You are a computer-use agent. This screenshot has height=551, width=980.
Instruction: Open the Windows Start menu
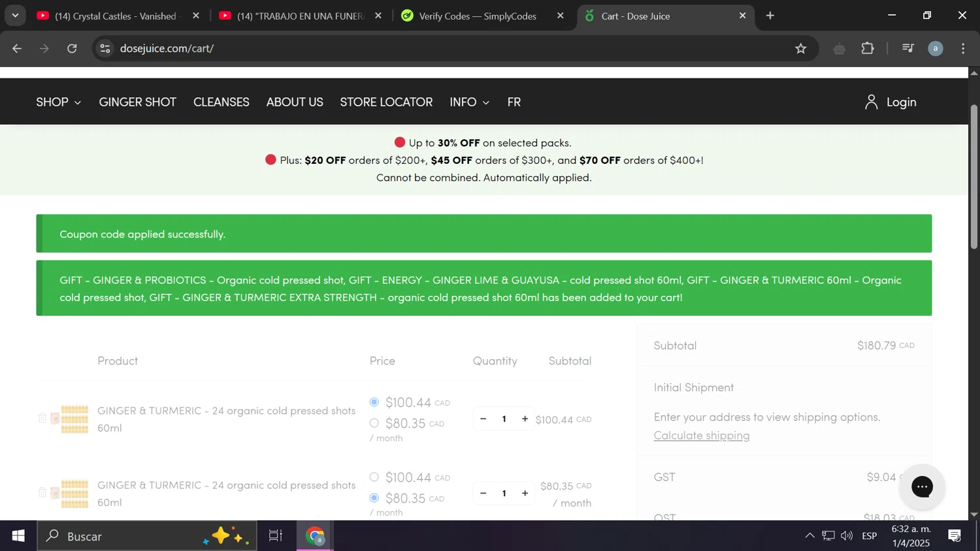coord(18,536)
